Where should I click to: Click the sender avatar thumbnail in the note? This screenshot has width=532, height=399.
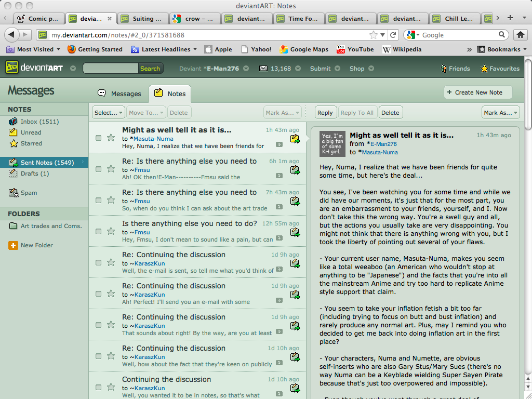coord(331,143)
